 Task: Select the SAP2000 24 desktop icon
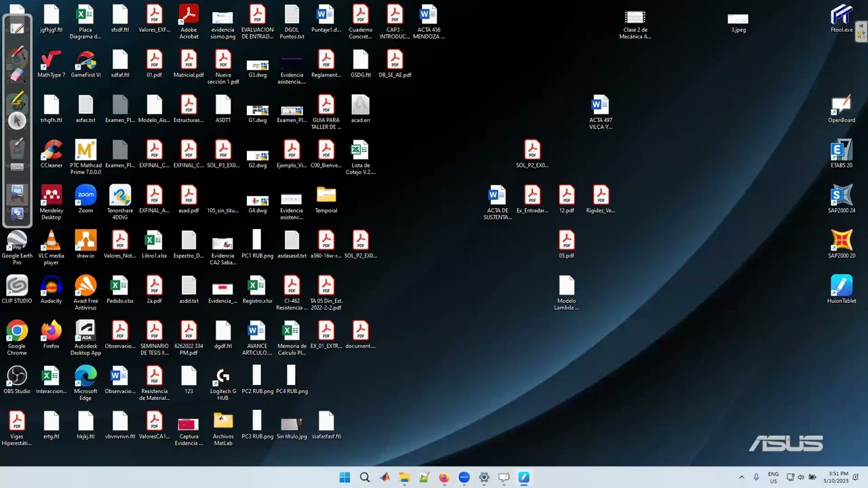tap(842, 199)
